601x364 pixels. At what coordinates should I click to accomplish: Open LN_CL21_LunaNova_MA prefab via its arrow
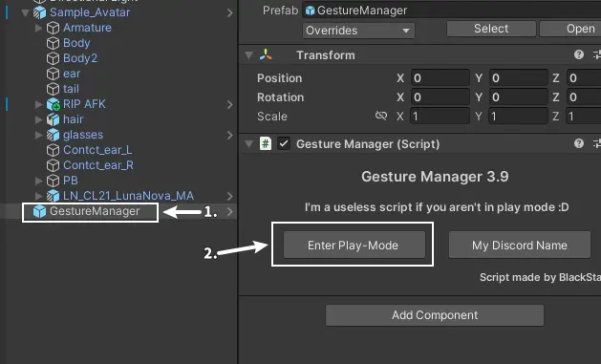pos(229,196)
